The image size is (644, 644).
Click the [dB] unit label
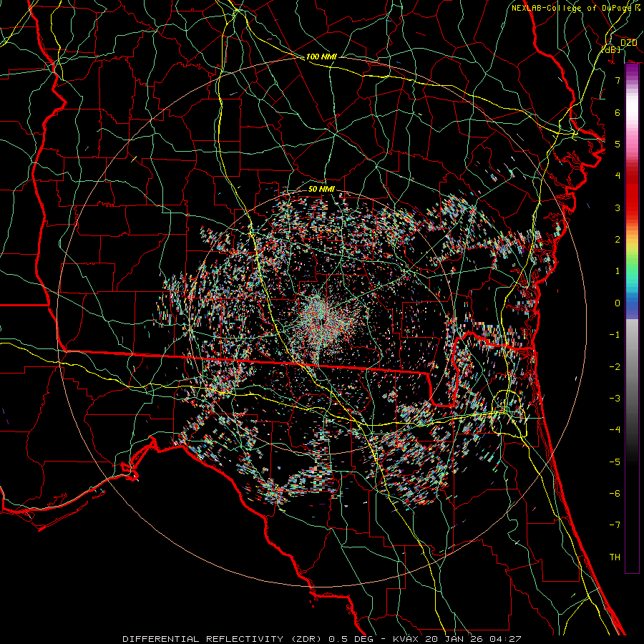pyautogui.click(x=610, y=49)
